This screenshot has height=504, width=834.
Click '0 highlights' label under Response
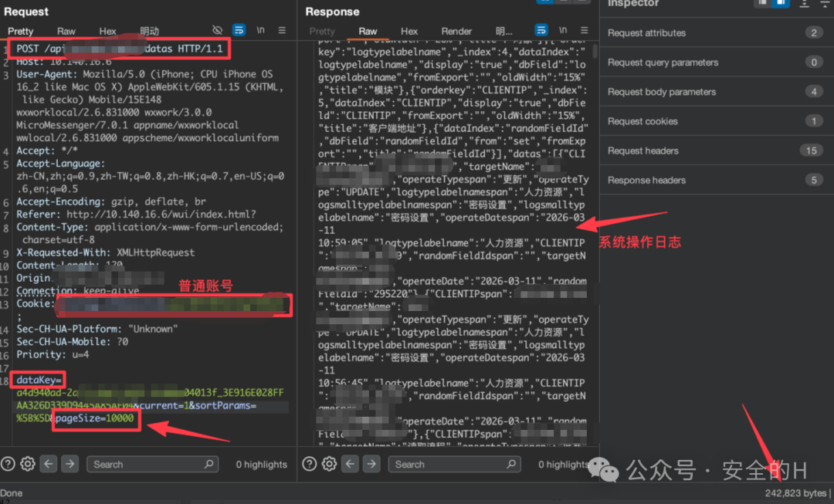(x=563, y=465)
